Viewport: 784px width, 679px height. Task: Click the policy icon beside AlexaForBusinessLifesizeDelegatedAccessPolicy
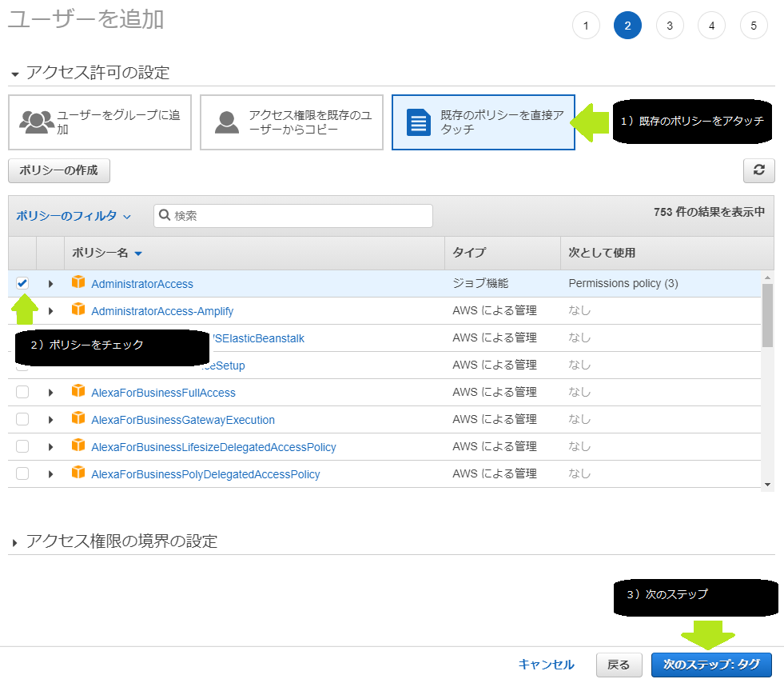point(78,445)
